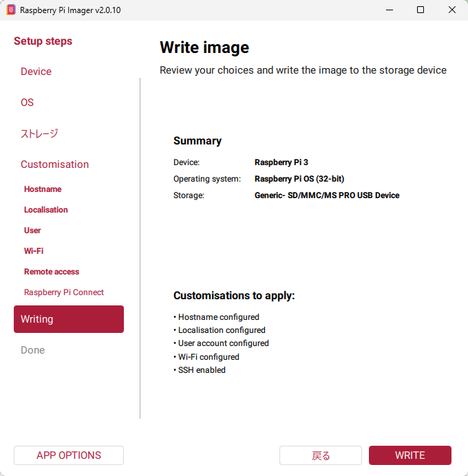Jump to Hostname customisation
Screen dimensions: 468x476
point(43,189)
